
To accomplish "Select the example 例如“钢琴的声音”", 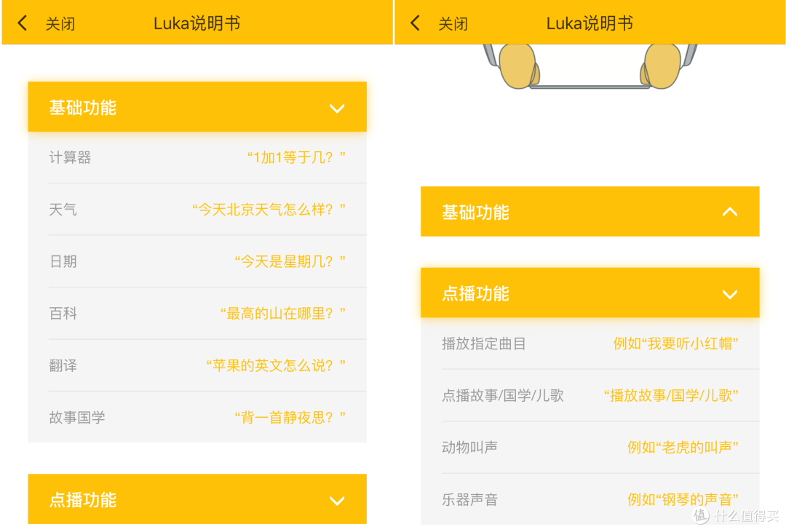I will [x=683, y=499].
